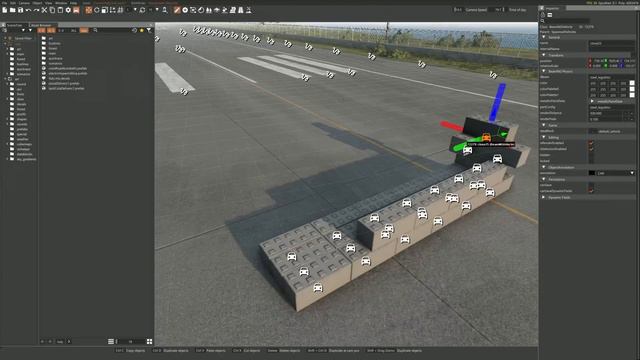Screen dimensions: 640x360
Task: Click the colorPalette1 white swatch
Action: tap(632, 95)
